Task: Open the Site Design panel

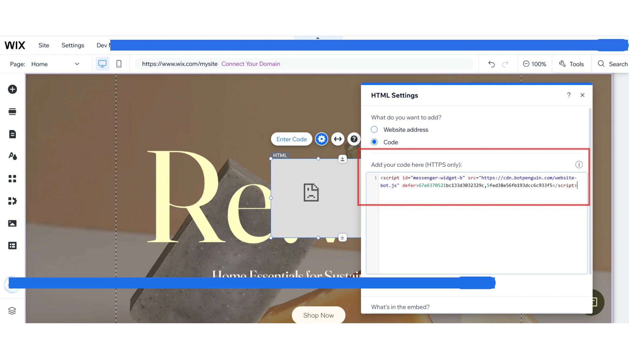Action: click(12, 156)
